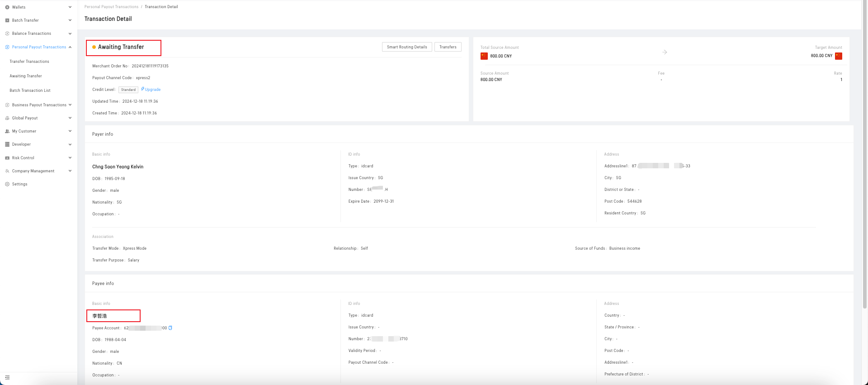Click the Batch Transfer sidebar icon

[x=7, y=20]
